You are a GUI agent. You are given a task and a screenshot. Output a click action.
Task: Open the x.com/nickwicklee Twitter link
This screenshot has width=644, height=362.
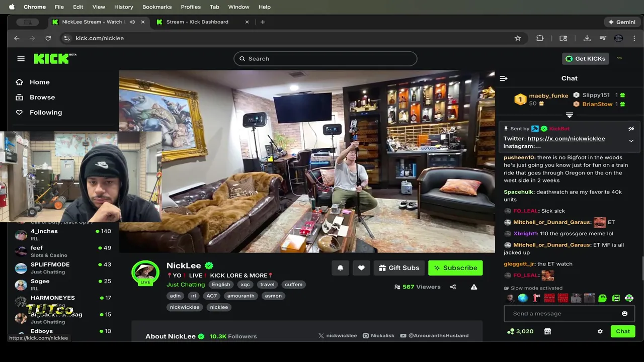(x=566, y=139)
